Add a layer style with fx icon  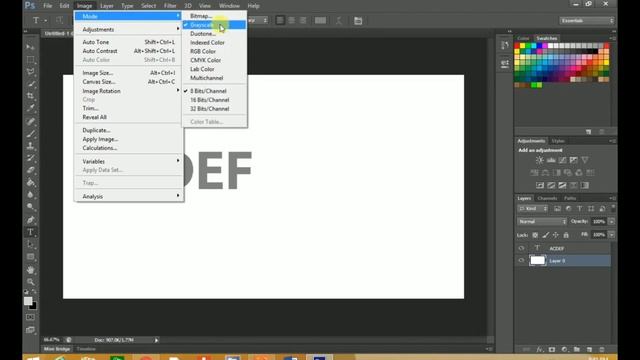click(x=540, y=349)
